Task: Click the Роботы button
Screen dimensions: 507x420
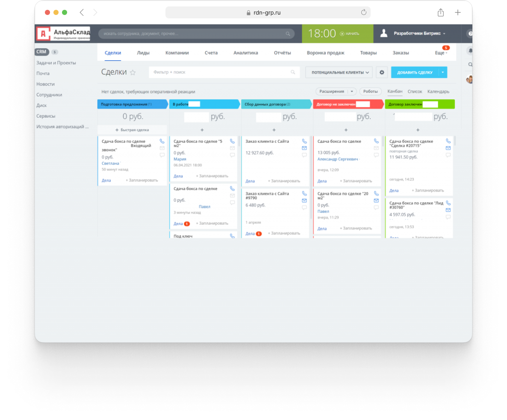Action: pyautogui.click(x=371, y=92)
